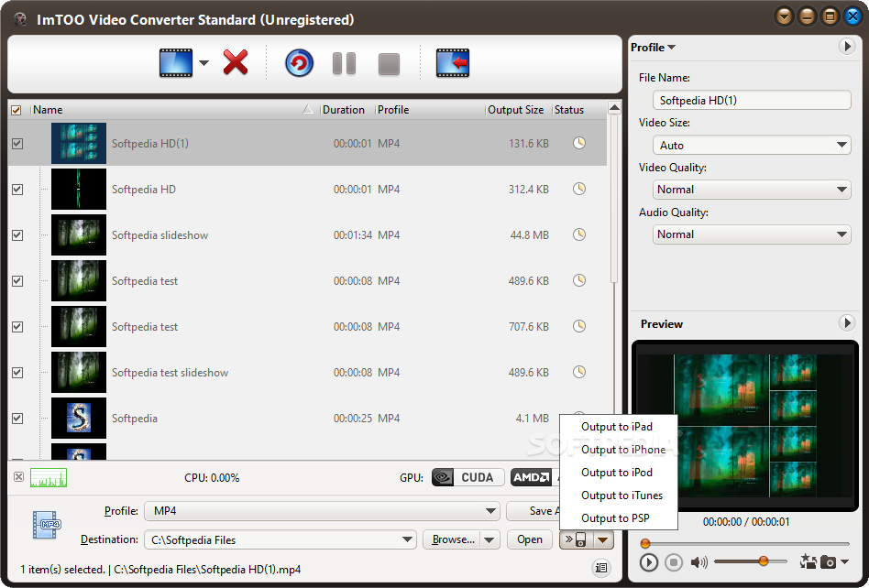
Task: Close the CPU usage graph panel
Action: [x=19, y=476]
